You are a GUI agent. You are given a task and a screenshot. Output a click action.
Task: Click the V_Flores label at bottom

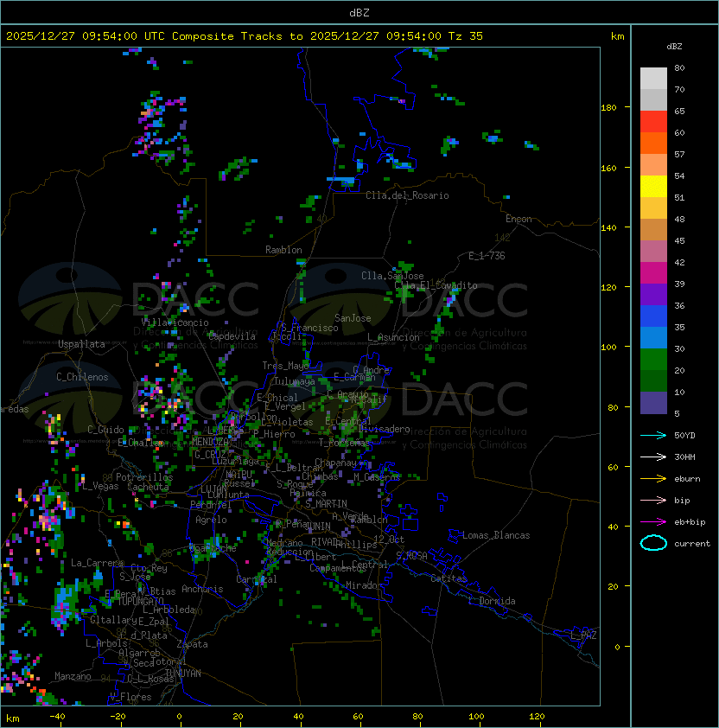click(130, 696)
